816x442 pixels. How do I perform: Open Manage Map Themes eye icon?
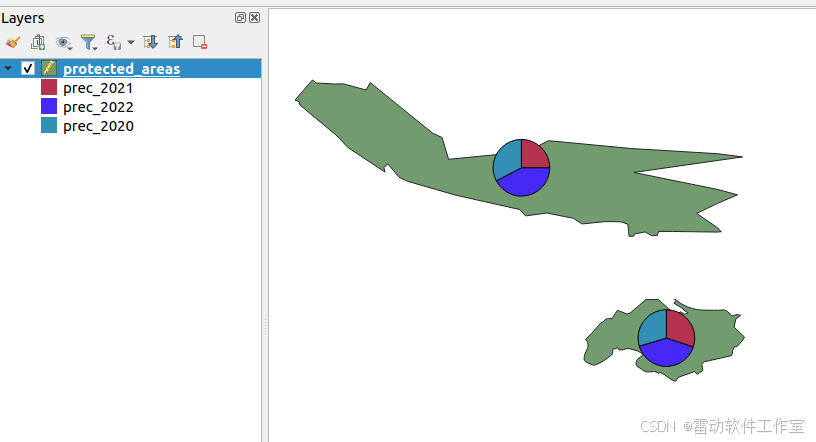(x=63, y=43)
